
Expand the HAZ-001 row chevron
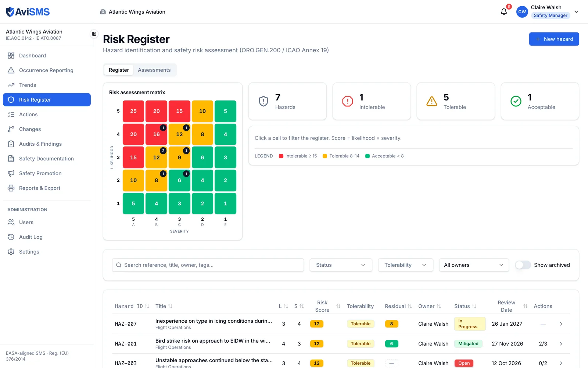561,344
